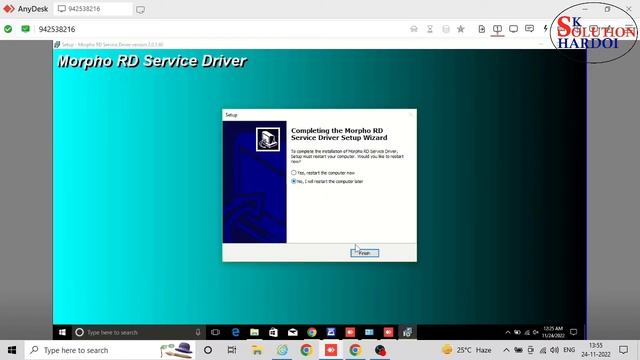The height and width of the screenshot is (360, 640).
Task: Open a new AnyDesk session tab
Action: [x=140, y=9]
